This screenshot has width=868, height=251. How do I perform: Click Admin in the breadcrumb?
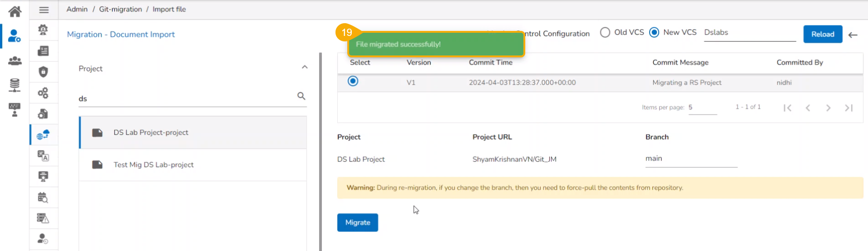77,9
